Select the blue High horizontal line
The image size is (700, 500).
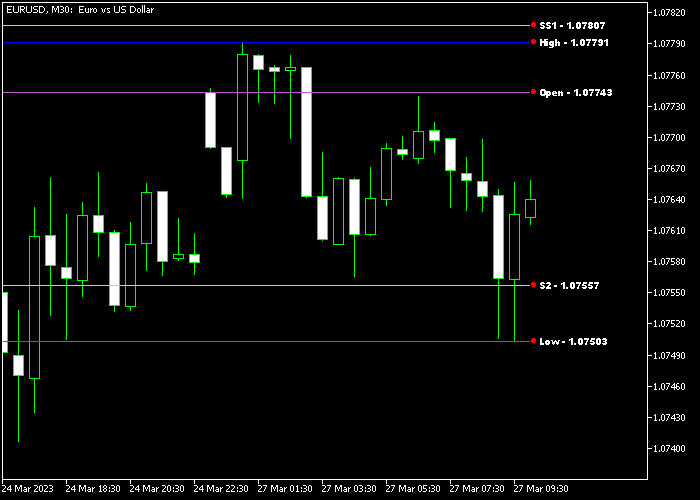266,42
